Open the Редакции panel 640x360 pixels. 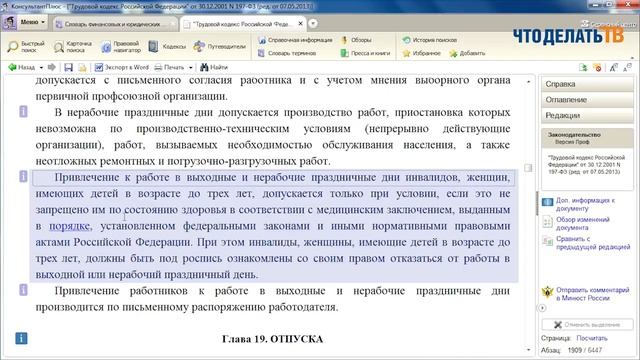587,116
